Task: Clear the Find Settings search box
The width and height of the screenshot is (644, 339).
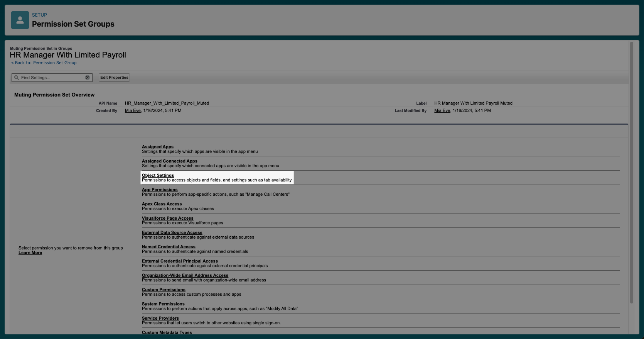Action: click(x=87, y=78)
